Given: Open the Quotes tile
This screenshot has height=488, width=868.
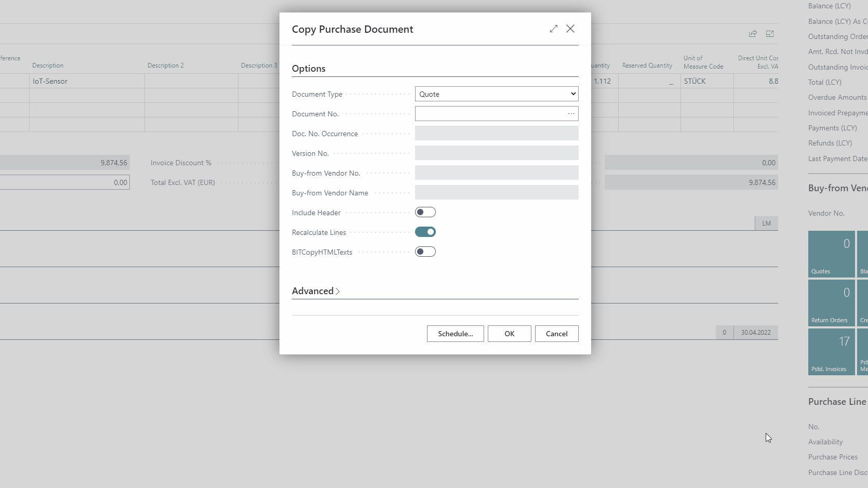Looking at the screenshot, I should [x=831, y=254].
